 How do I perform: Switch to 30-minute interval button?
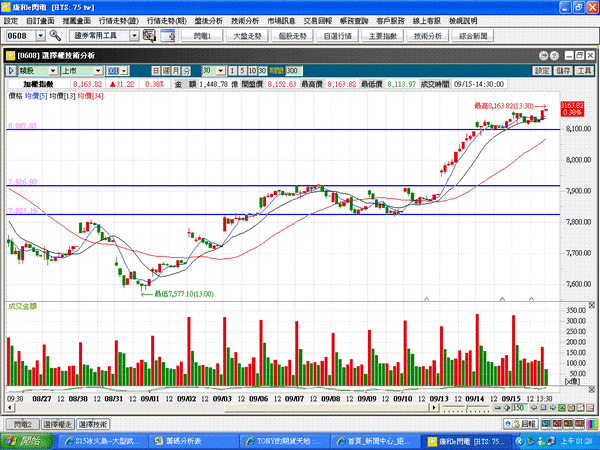tap(262, 71)
